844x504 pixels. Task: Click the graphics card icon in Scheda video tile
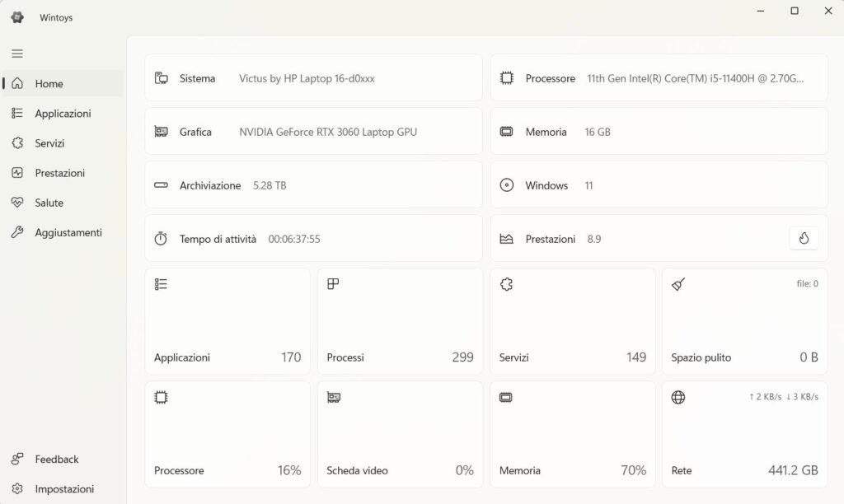tap(334, 397)
